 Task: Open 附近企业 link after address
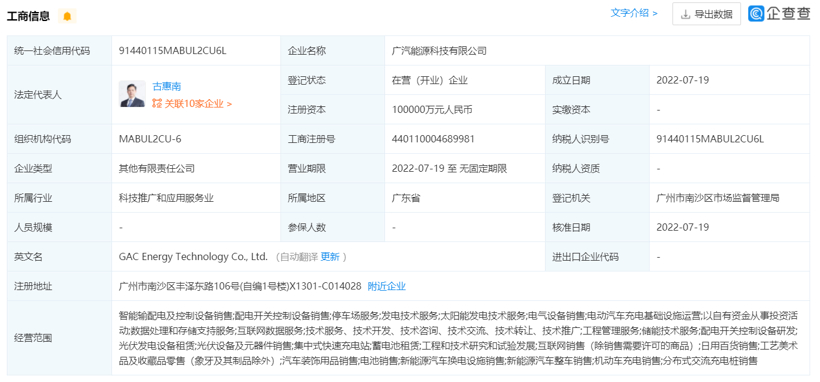386,286
